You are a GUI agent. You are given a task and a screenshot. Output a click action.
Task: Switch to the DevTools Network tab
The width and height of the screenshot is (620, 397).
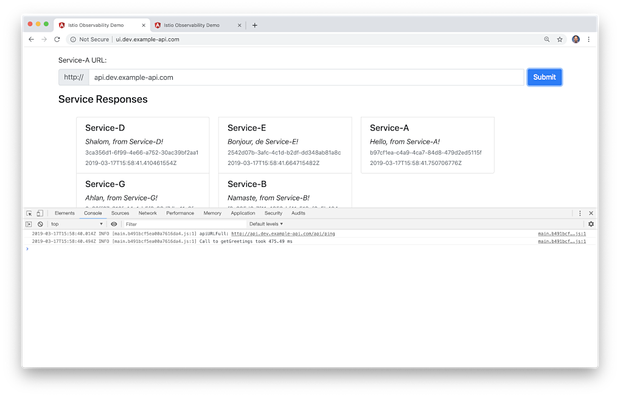[x=147, y=213]
